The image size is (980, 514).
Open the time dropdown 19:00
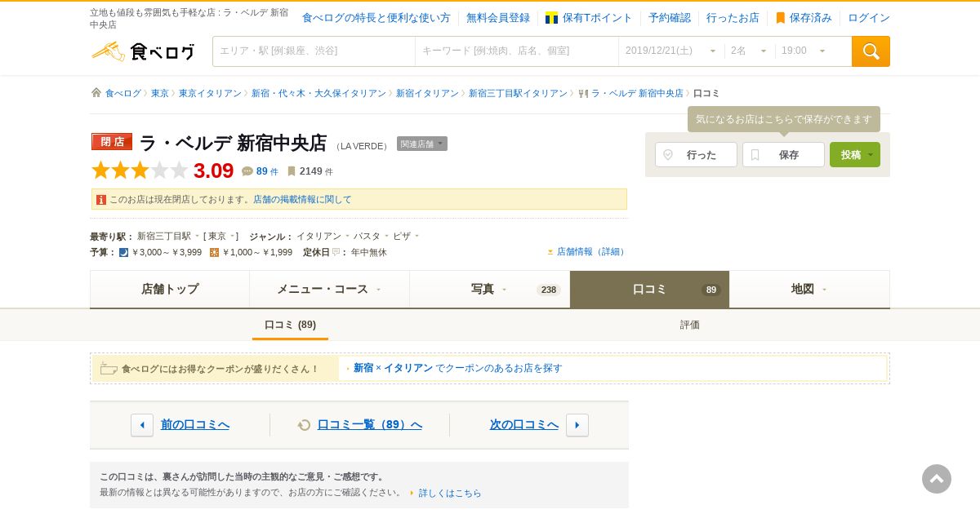pos(804,51)
